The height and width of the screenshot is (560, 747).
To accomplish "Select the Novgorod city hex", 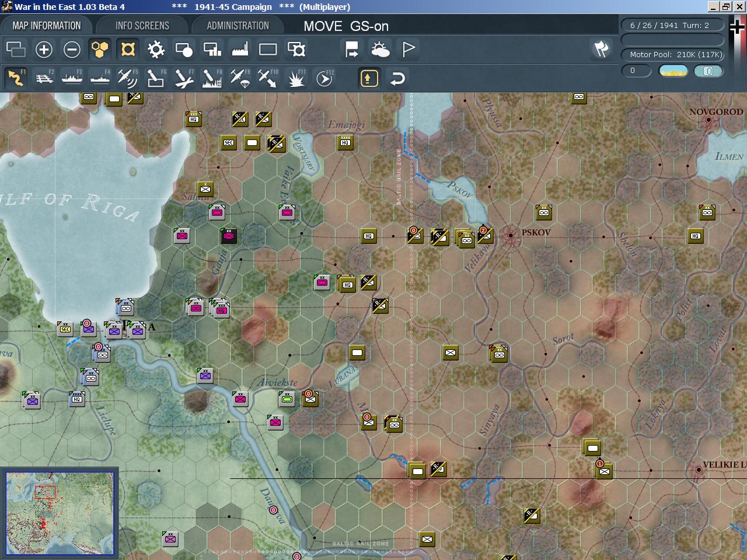I will coord(708,120).
